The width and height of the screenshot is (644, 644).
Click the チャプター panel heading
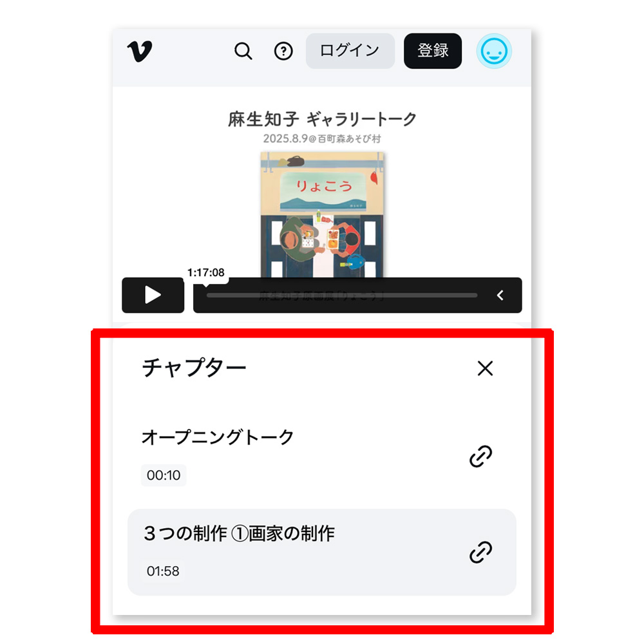(x=194, y=367)
